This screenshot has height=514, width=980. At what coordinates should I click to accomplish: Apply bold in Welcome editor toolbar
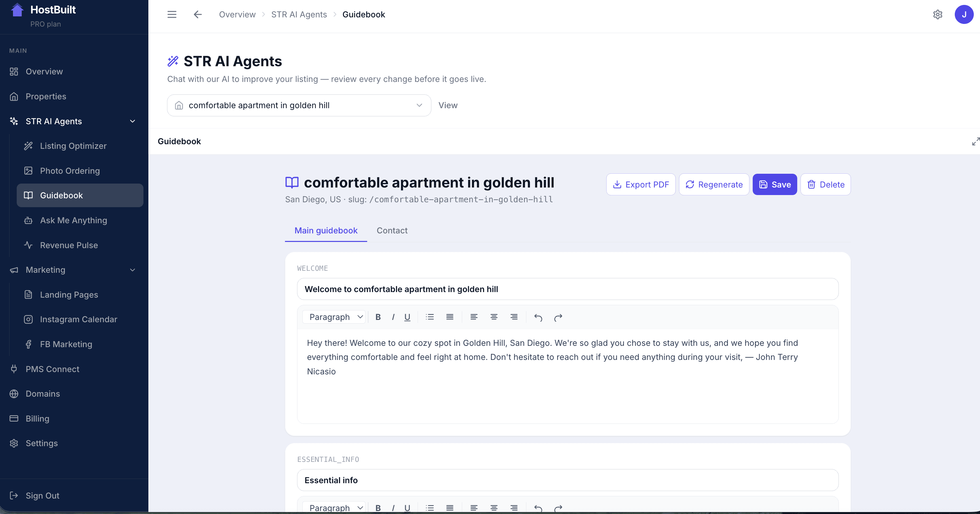point(378,317)
